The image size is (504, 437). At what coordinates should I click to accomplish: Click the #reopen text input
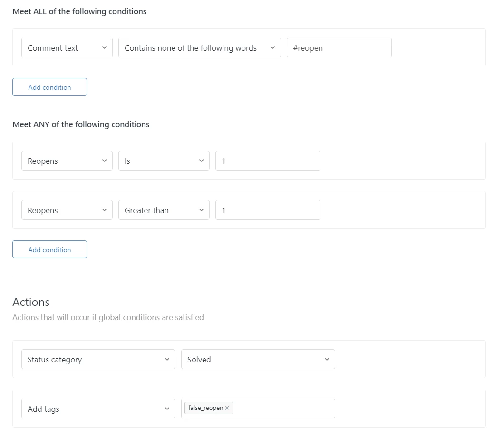(x=339, y=48)
